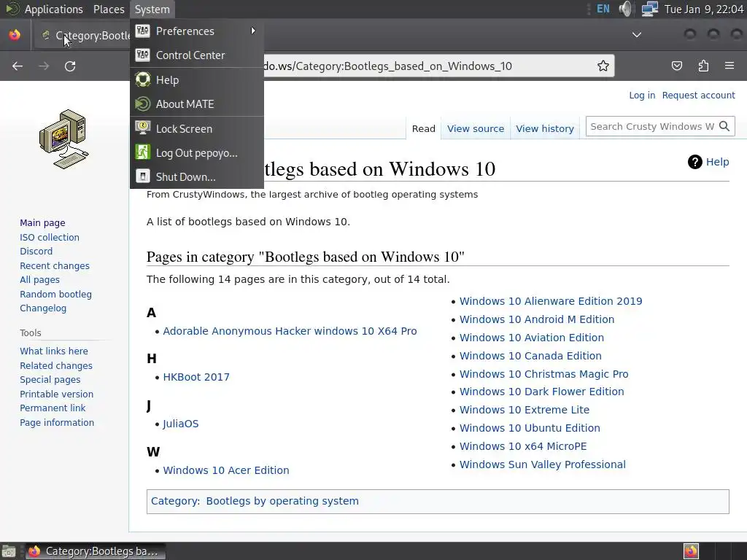The width and height of the screenshot is (747, 560).
Task: Click the Firefox forward arrow
Action: tap(44, 66)
